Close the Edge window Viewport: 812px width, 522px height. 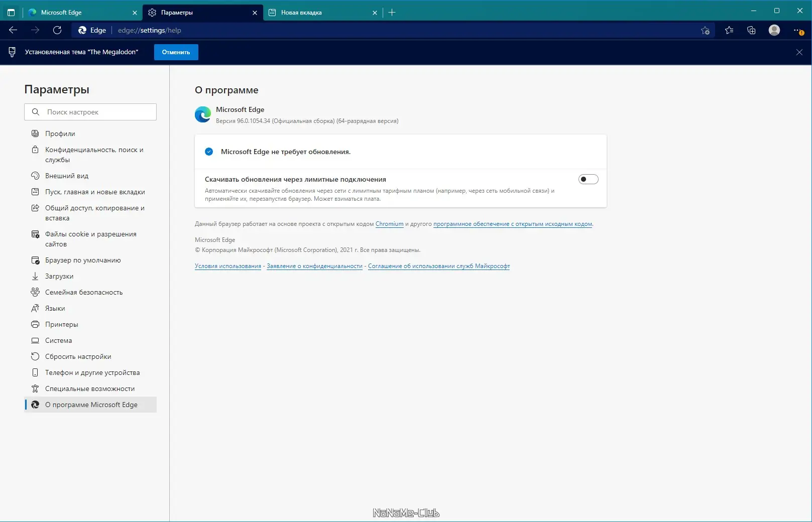[x=800, y=11]
